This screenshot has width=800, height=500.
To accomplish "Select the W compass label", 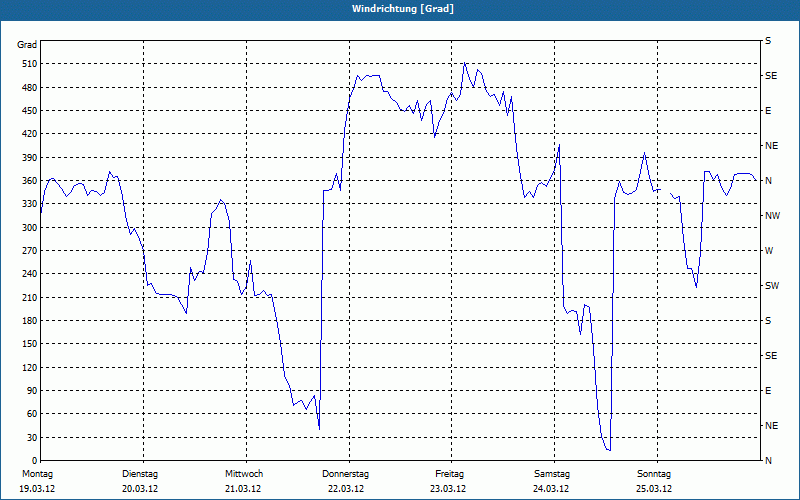I will pyautogui.click(x=769, y=251).
